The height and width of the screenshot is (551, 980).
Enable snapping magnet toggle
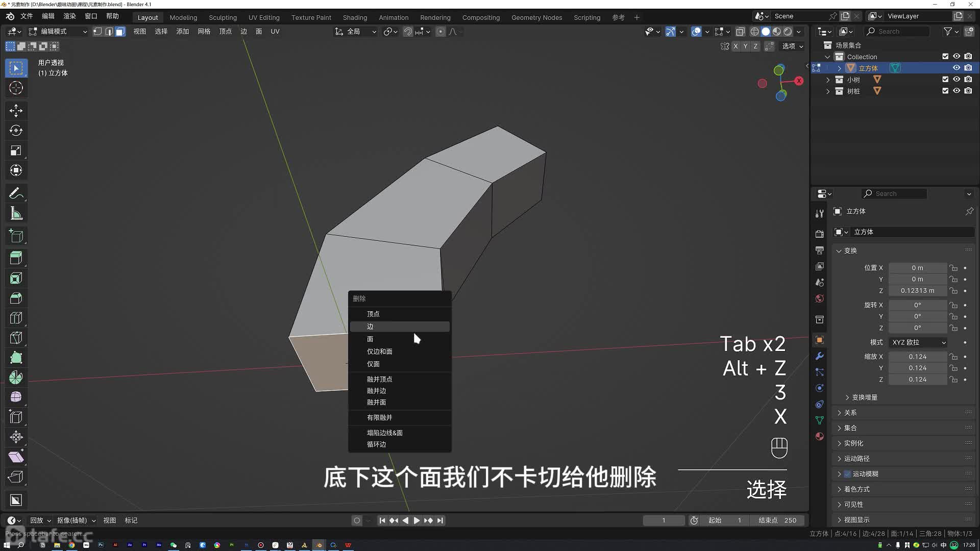pos(408,32)
